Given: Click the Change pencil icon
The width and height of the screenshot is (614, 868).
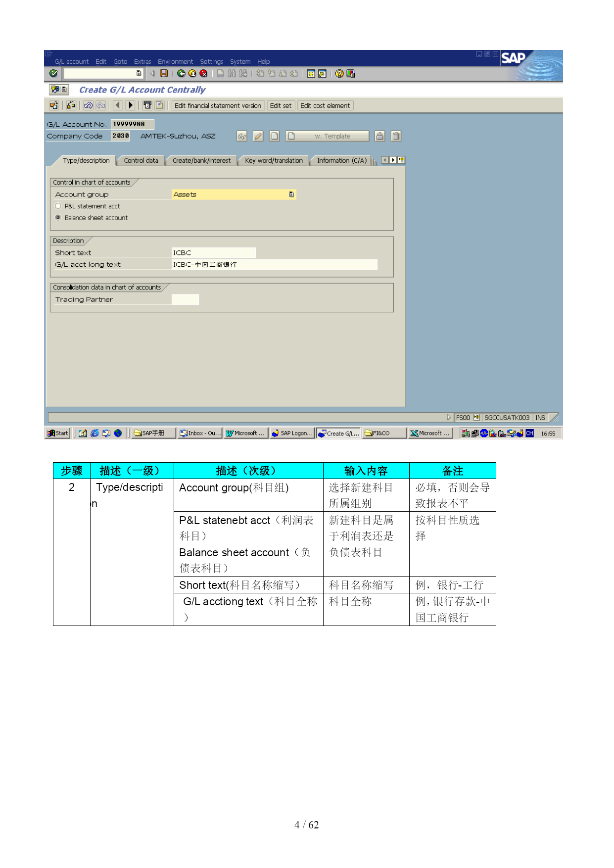Looking at the screenshot, I should click(x=258, y=136).
